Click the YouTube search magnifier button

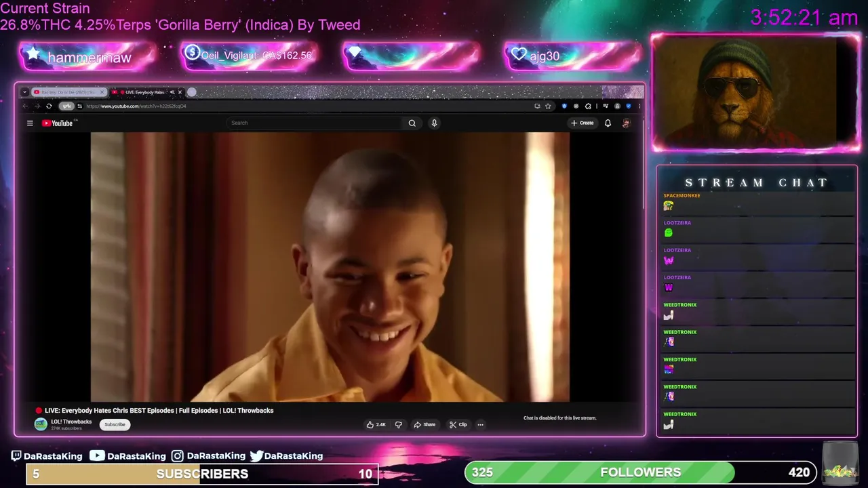[x=412, y=123]
